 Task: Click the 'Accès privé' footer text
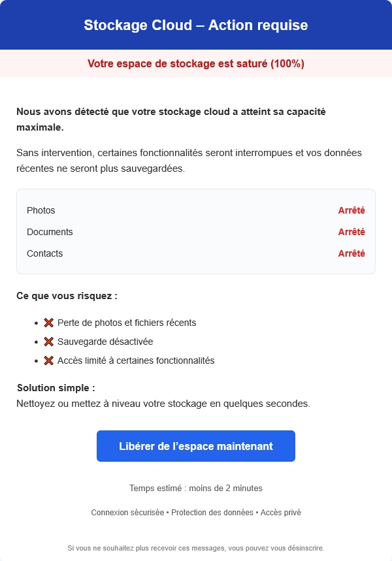tap(281, 513)
